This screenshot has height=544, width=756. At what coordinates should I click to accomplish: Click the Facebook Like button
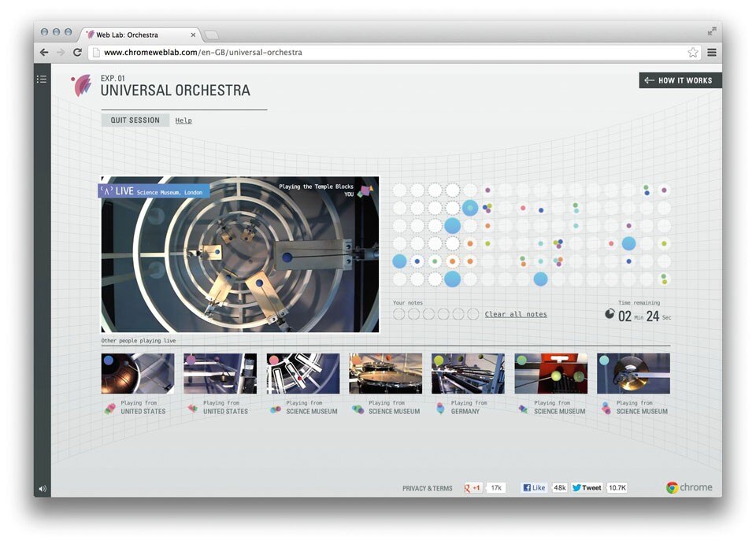[534, 488]
